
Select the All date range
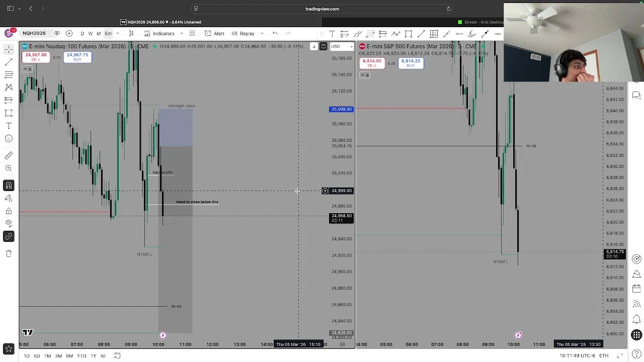click(103, 356)
